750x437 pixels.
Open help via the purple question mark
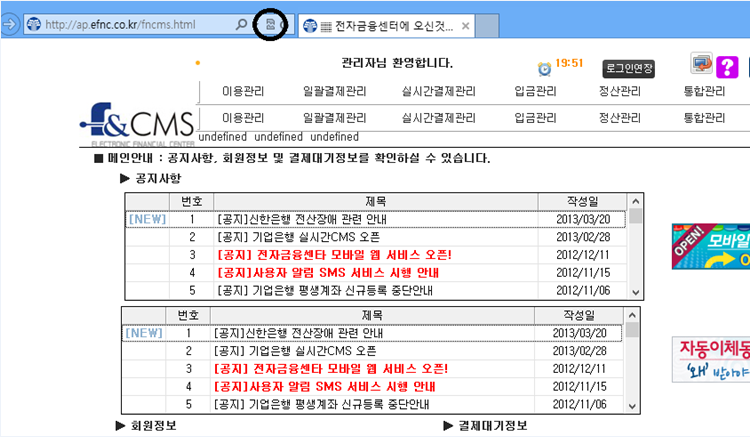(727, 67)
